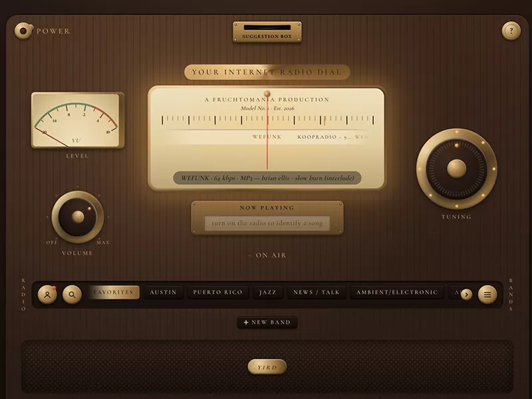Click the search magnifier icon

72,295
